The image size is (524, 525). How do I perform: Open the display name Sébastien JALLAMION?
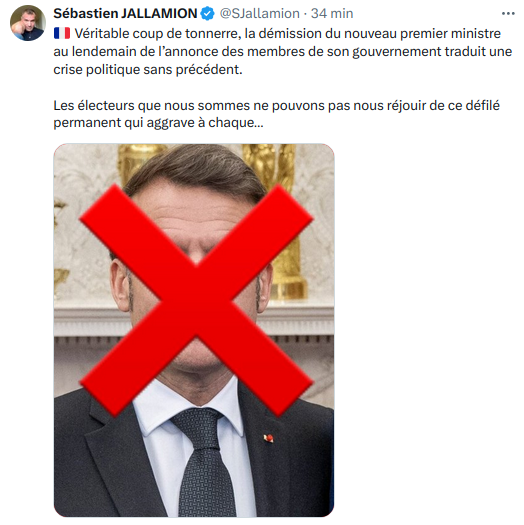point(125,14)
